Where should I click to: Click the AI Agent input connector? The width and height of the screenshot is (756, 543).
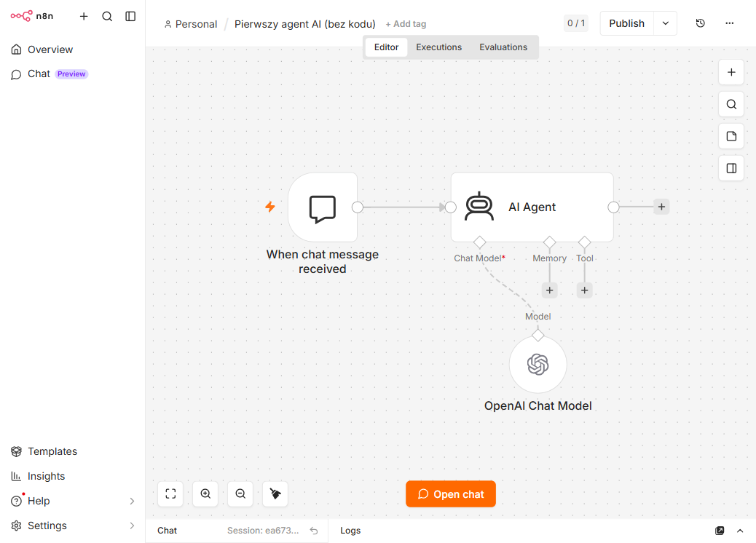(x=451, y=207)
